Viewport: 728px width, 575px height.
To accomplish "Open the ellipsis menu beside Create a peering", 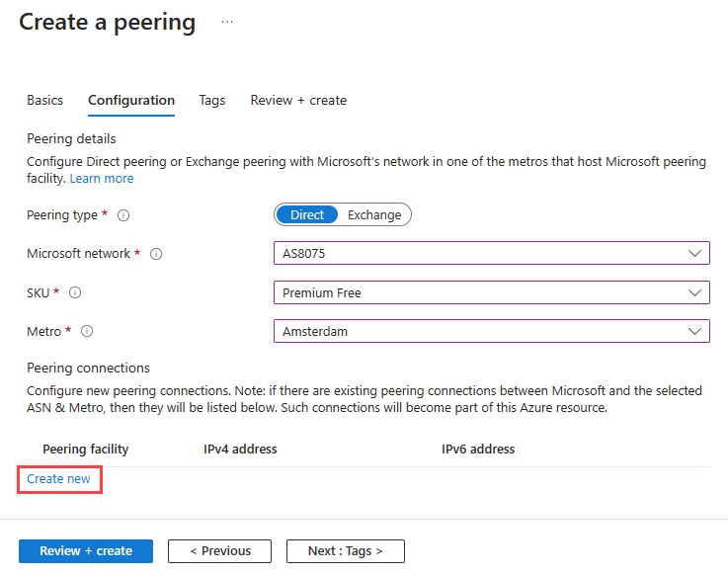I will click(x=227, y=22).
